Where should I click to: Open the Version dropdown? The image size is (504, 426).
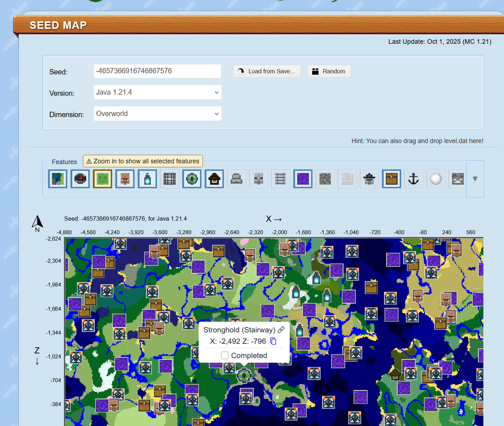(x=157, y=93)
